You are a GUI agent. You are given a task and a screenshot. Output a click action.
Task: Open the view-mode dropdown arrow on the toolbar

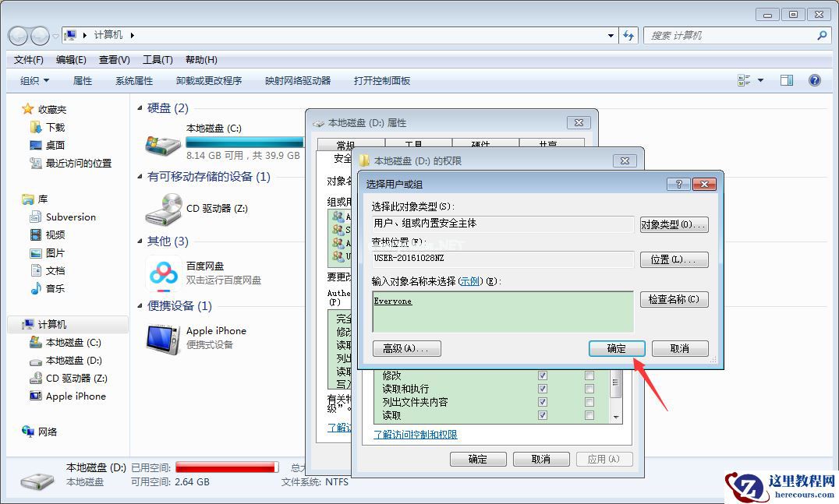[759, 79]
